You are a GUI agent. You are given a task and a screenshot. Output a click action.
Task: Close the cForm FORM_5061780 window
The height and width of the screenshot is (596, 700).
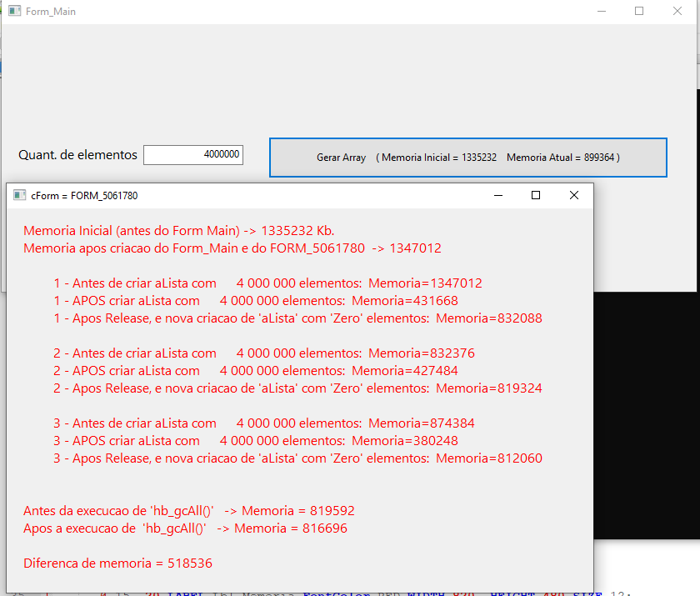point(573,196)
